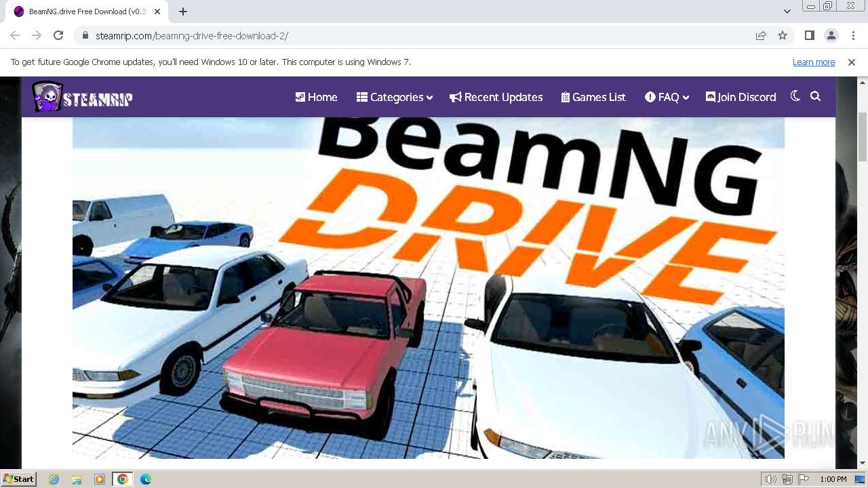The width and height of the screenshot is (868, 488).
Task: Click the browser forward arrow
Action: (x=37, y=35)
